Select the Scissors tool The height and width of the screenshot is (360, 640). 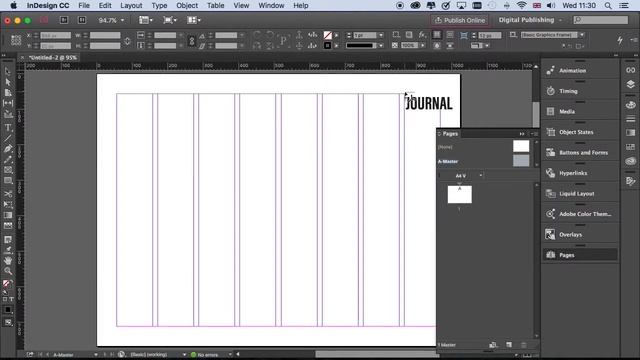(8, 194)
